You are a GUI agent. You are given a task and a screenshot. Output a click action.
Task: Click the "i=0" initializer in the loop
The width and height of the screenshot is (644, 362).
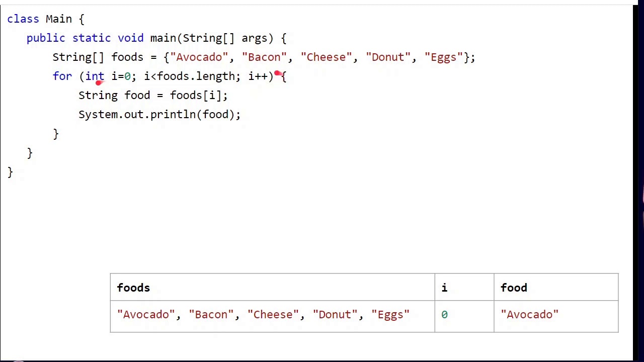pos(121,76)
